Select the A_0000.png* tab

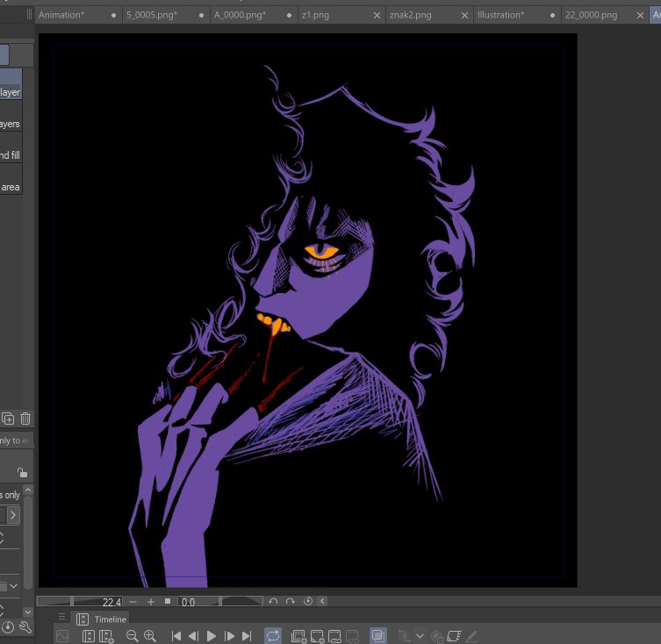point(254,15)
